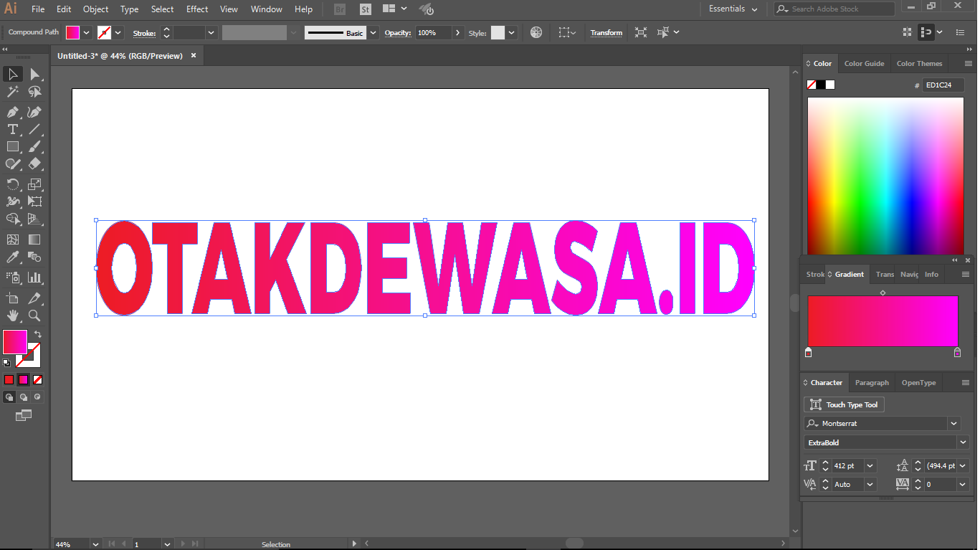Switch to OpenType tab
980x550 pixels.
pos(918,382)
